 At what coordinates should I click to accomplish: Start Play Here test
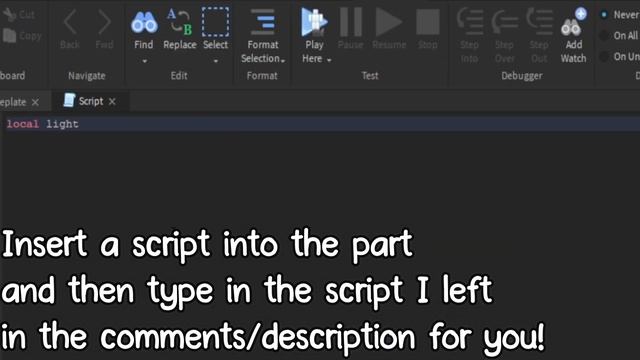point(314,22)
